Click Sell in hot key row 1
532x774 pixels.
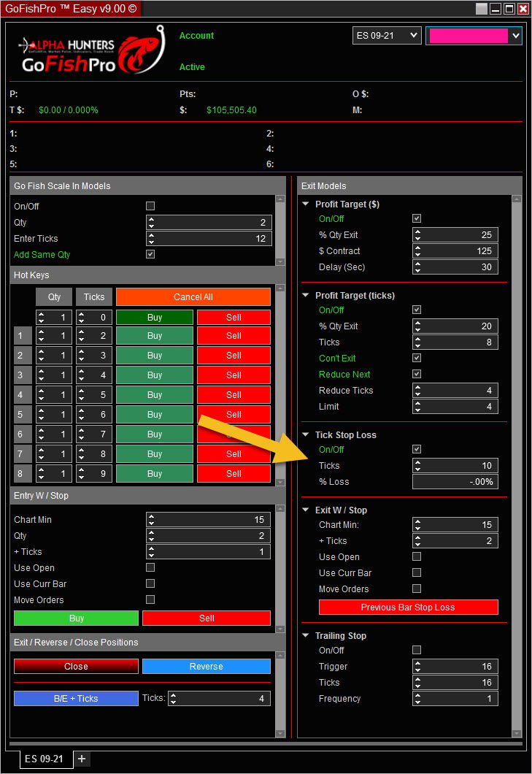(234, 336)
